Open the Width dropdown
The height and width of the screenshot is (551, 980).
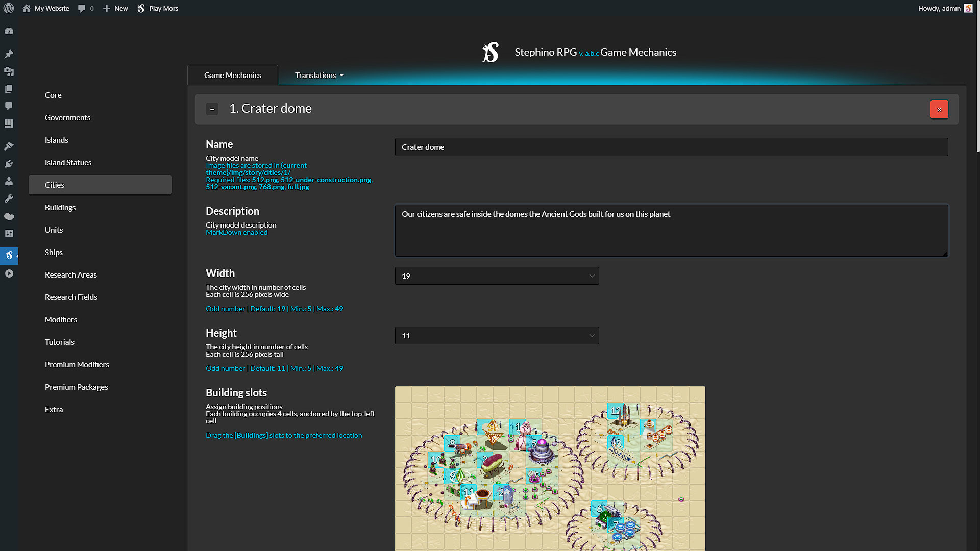point(497,276)
